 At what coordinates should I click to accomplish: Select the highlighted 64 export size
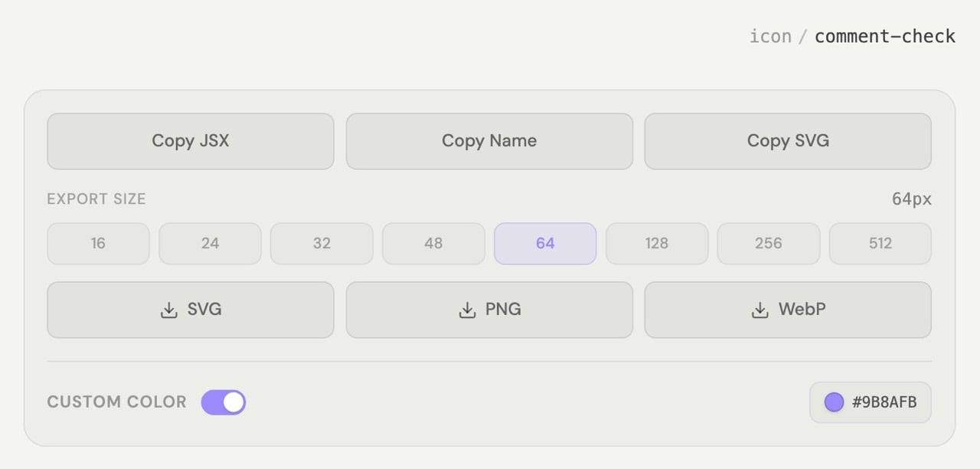[x=545, y=244]
